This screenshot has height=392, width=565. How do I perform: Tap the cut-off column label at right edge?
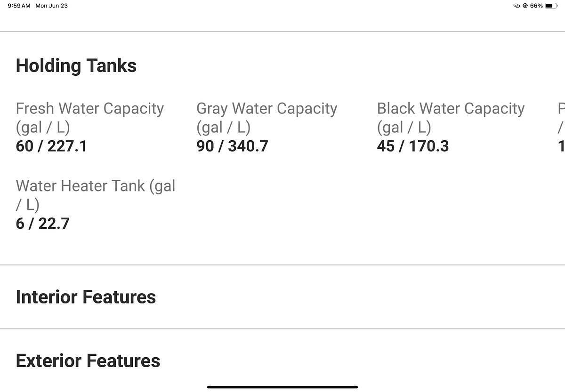coord(561,118)
